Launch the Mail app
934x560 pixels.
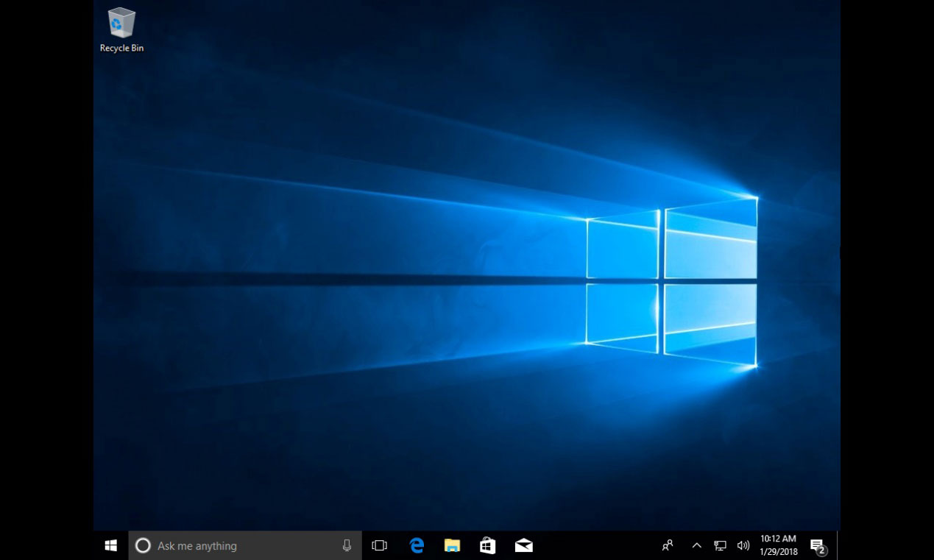pyautogui.click(x=523, y=545)
